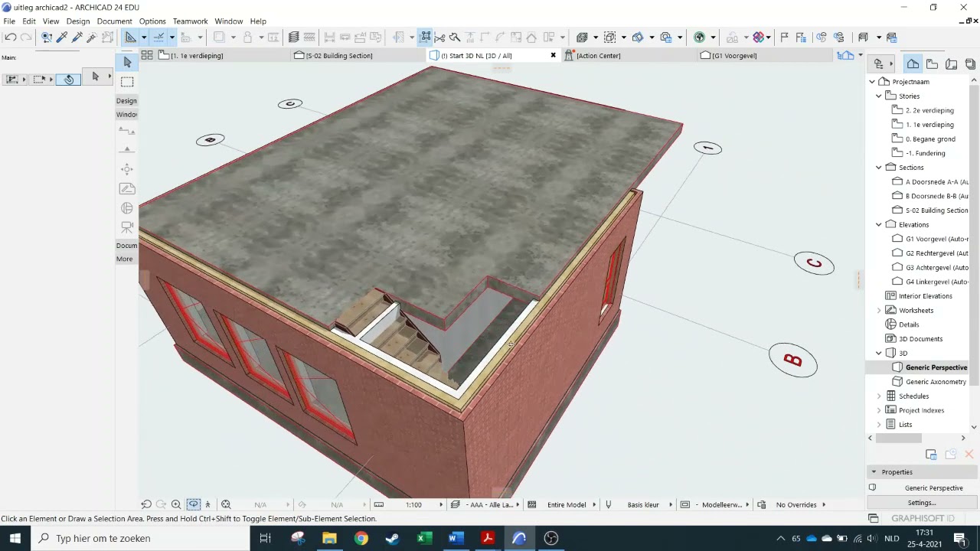The width and height of the screenshot is (980, 551).
Task: Switch to the Action Center tab
Action: (628, 55)
